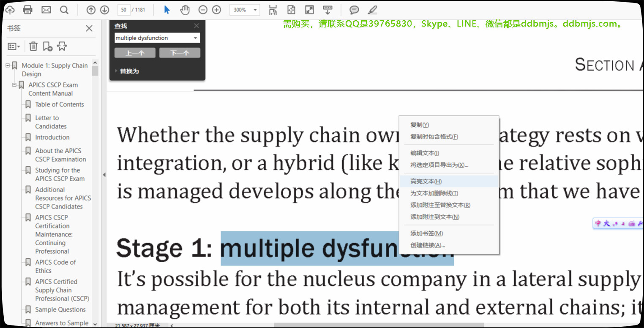Click the previous result (上一个) button
This screenshot has height=328, width=644.
coord(135,53)
